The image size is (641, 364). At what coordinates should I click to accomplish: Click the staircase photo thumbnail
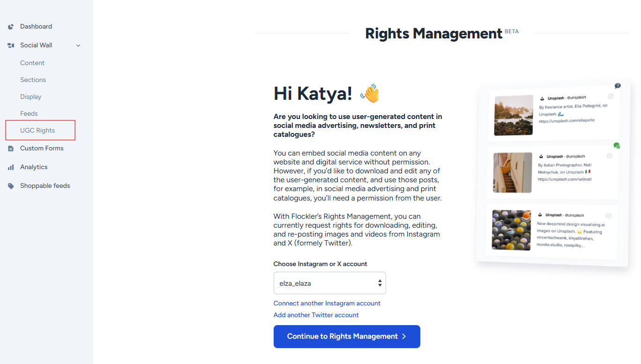click(513, 172)
